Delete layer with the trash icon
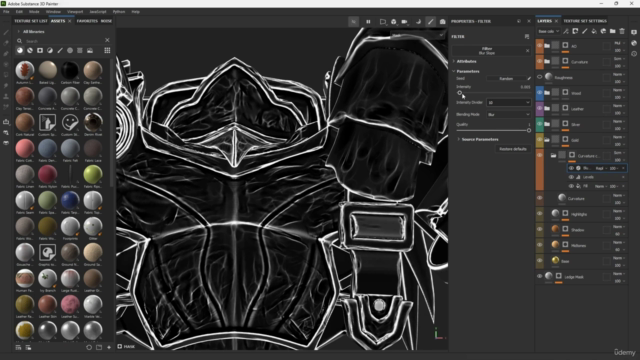 pos(622,31)
